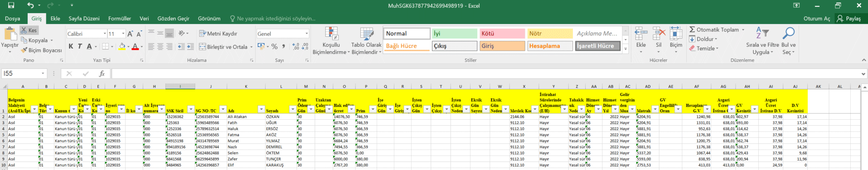Align text to middle vertically
This screenshot has height=170, width=868.
160,34
